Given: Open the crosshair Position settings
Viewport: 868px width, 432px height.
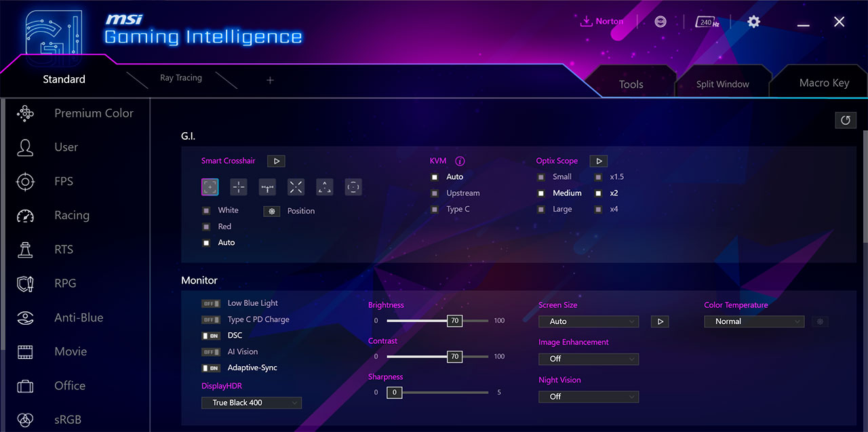Looking at the screenshot, I should [x=272, y=211].
